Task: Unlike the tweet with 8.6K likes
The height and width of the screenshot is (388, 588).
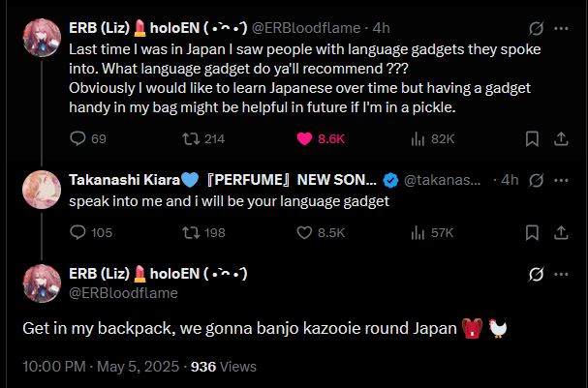Action: tap(301, 138)
